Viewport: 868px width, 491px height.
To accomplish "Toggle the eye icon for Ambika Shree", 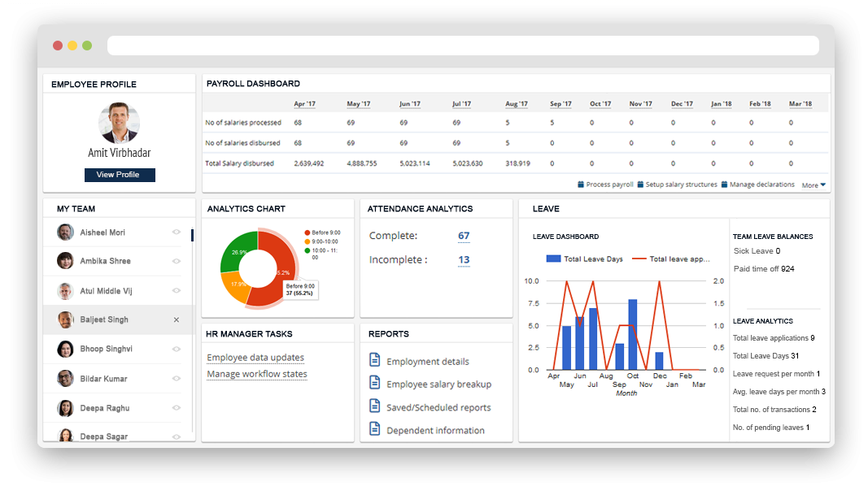I will click(x=176, y=261).
